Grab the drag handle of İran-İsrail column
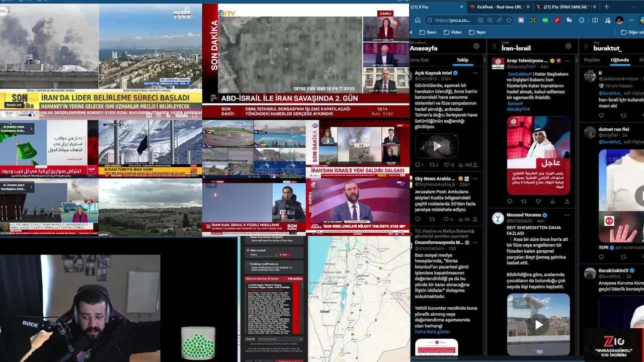The height and width of the screenshot is (362, 644). (494, 47)
